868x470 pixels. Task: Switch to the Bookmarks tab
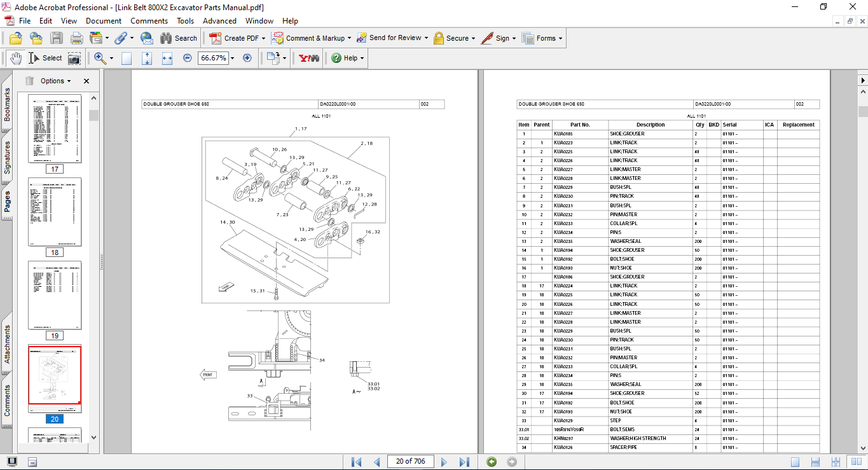pos(7,104)
